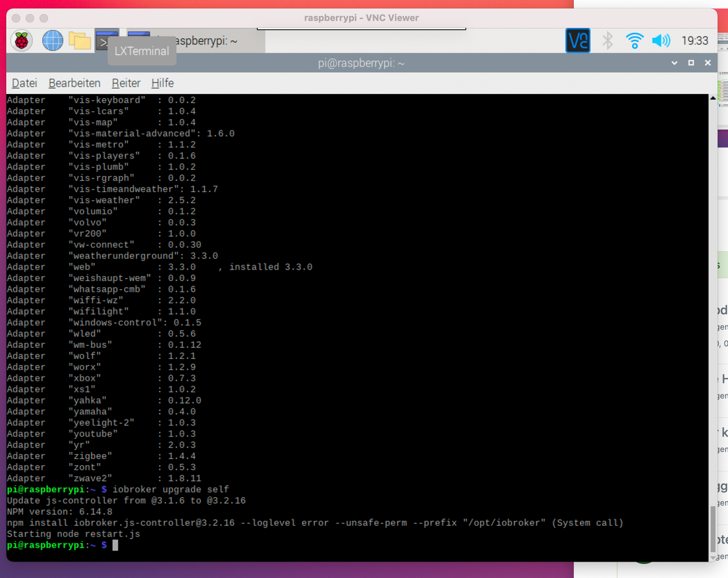Click the volume speaker icon

click(661, 41)
